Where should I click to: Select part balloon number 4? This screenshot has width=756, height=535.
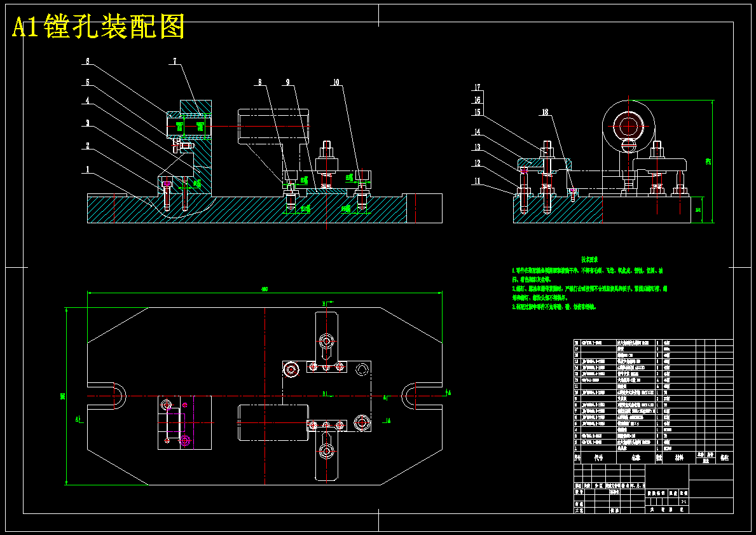[87, 101]
